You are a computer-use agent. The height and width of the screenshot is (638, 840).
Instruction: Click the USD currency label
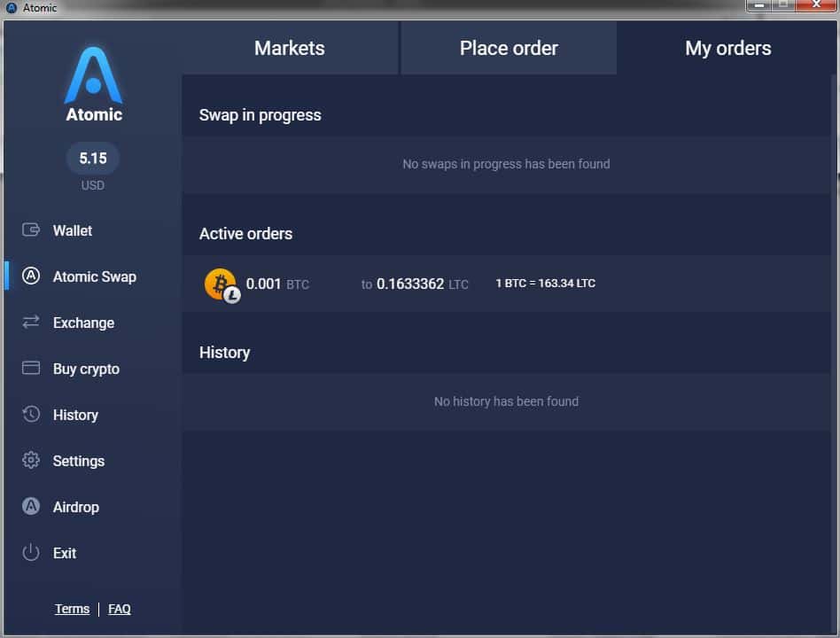coord(93,185)
